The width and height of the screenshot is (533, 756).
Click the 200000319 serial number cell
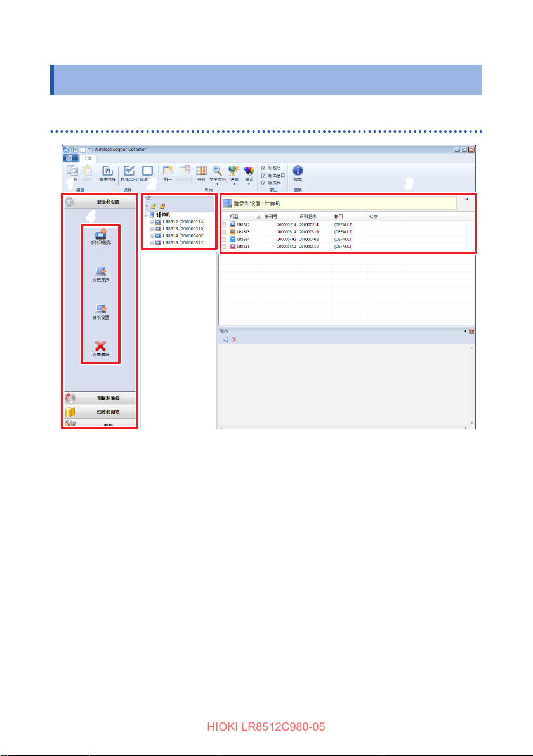[287, 232]
